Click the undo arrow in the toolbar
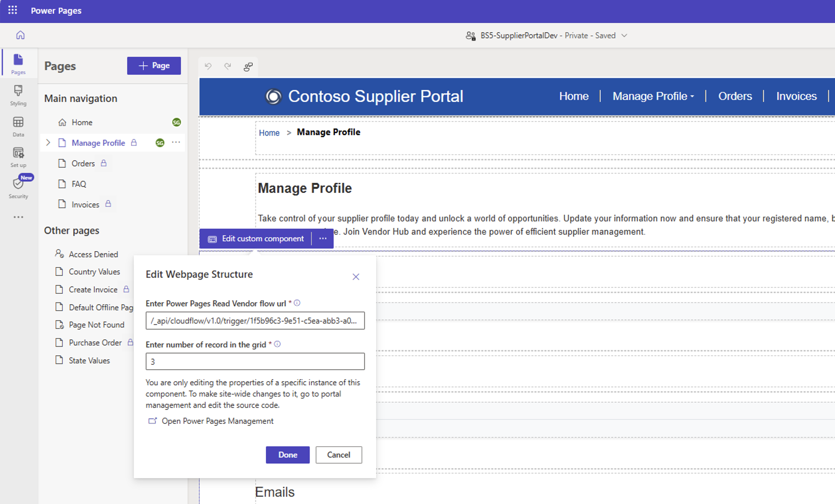 pyautogui.click(x=208, y=66)
